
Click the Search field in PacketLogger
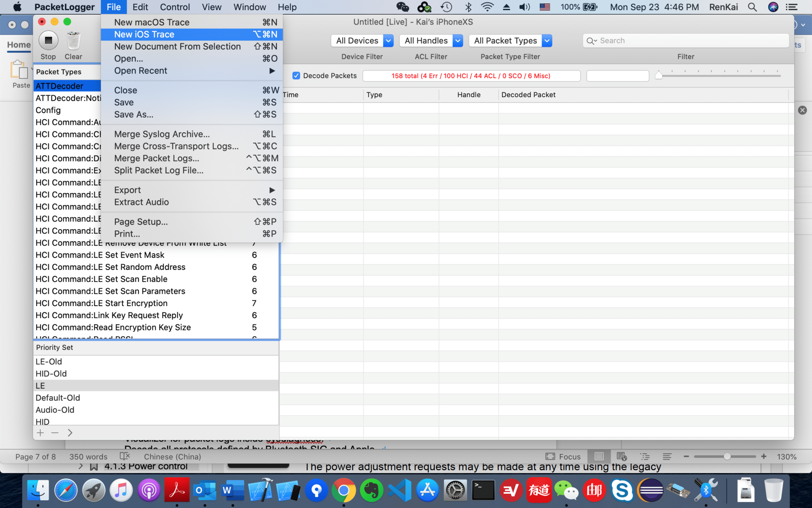pos(686,41)
